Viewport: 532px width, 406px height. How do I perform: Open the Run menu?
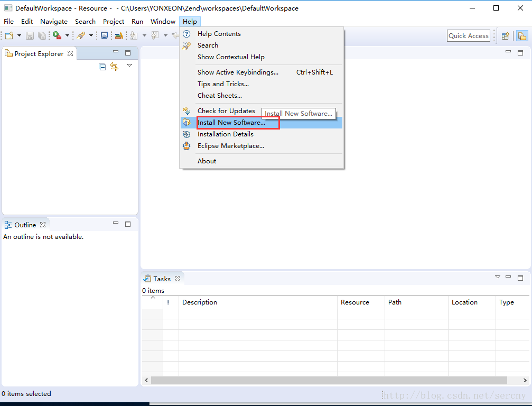pos(137,21)
